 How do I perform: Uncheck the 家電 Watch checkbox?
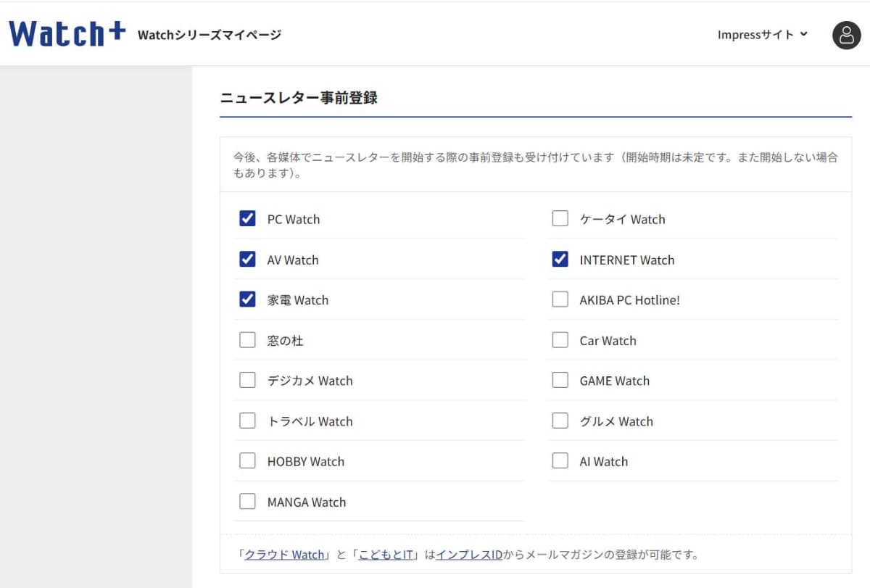pos(247,299)
